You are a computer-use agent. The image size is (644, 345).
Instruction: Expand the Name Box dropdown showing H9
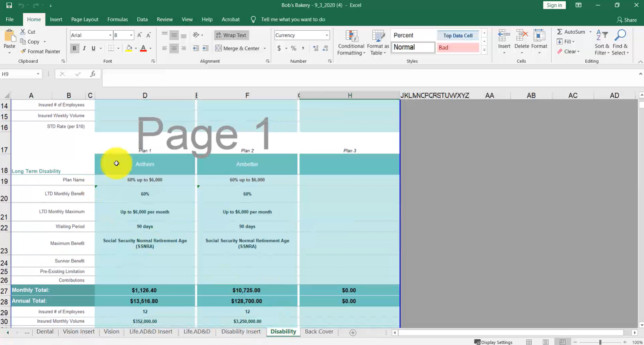[38, 74]
